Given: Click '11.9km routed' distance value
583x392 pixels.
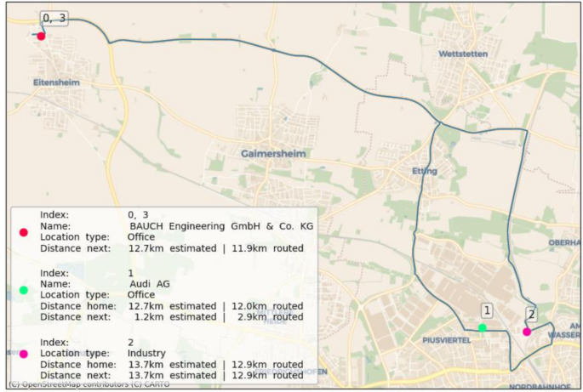Looking at the screenshot, I should [268, 248].
